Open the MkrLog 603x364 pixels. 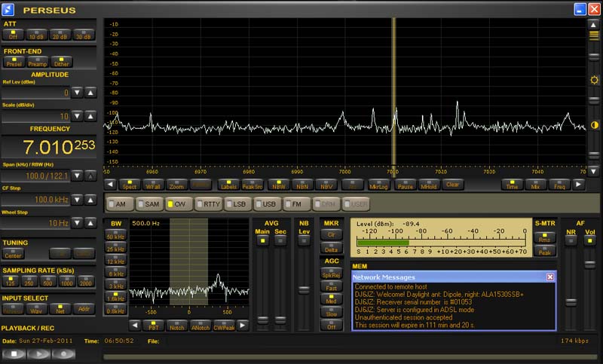[379, 185]
